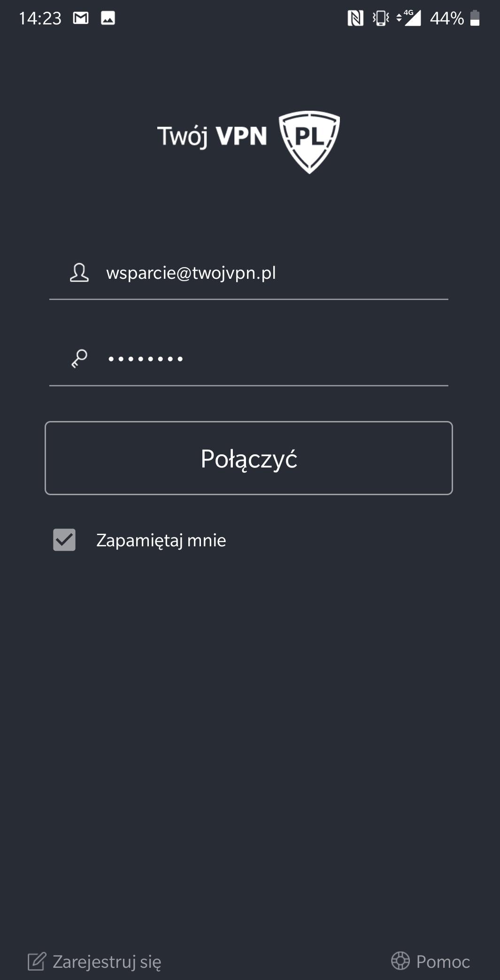This screenshot has height=980, width=500.
Task: Click the user profile icon beside email
Action: point(79,273)
